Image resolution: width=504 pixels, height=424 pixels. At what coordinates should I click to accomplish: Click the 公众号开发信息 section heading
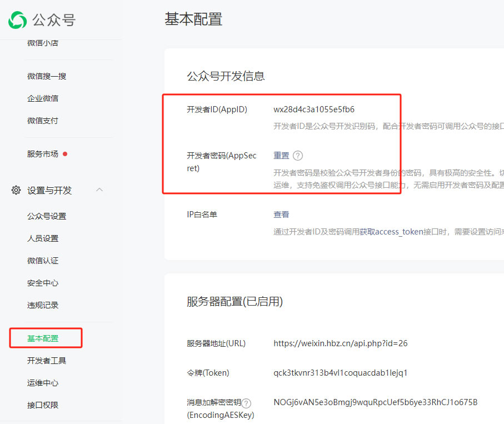click(x=226, y=76)
